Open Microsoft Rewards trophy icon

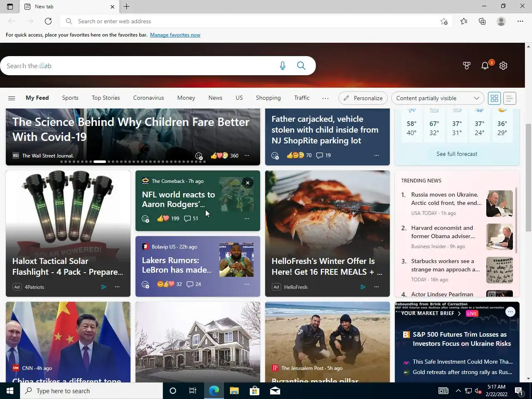[466, 66]
